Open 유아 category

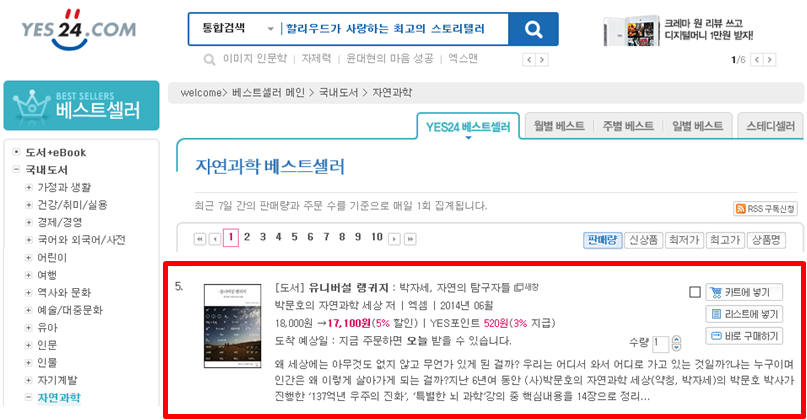click(x=47, y=327)
